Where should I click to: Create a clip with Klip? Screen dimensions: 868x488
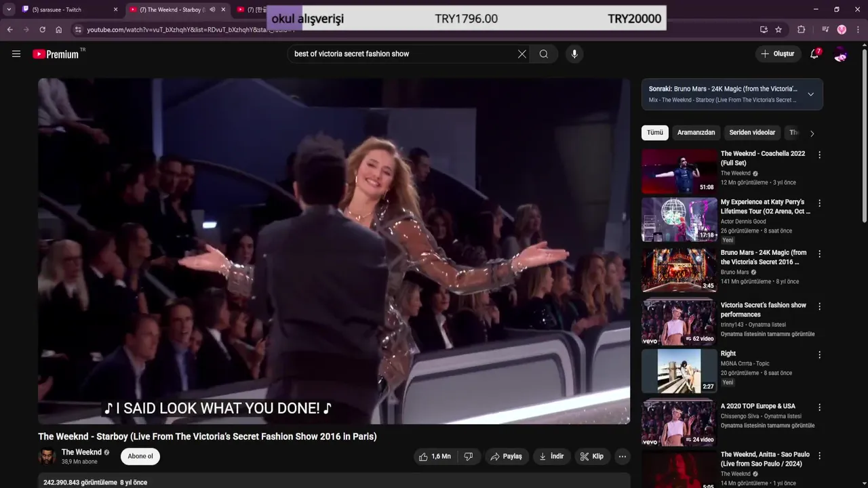coord(591,457)
